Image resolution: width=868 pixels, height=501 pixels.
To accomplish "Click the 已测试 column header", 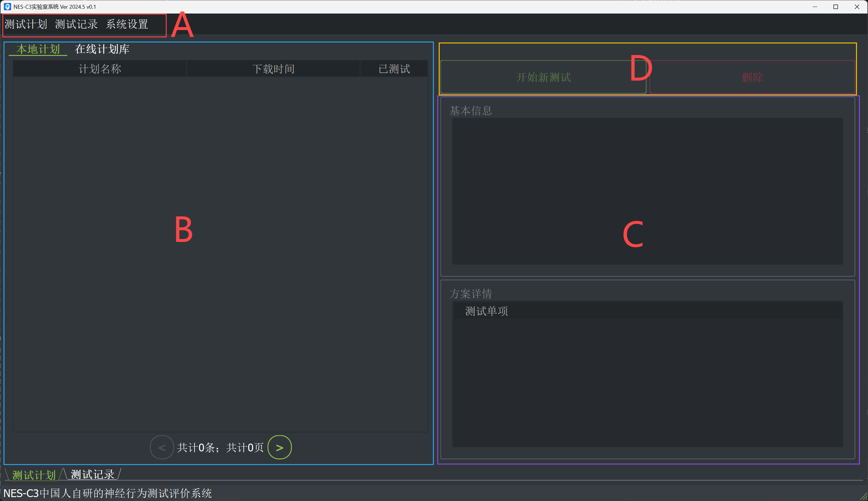I will 394,69.
